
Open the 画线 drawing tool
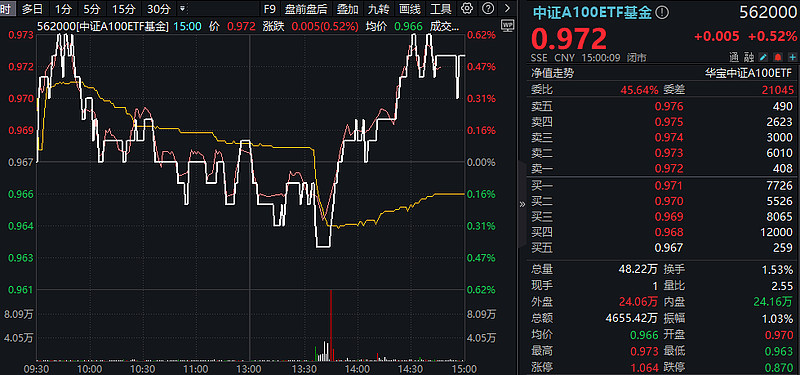click(410, 9)
